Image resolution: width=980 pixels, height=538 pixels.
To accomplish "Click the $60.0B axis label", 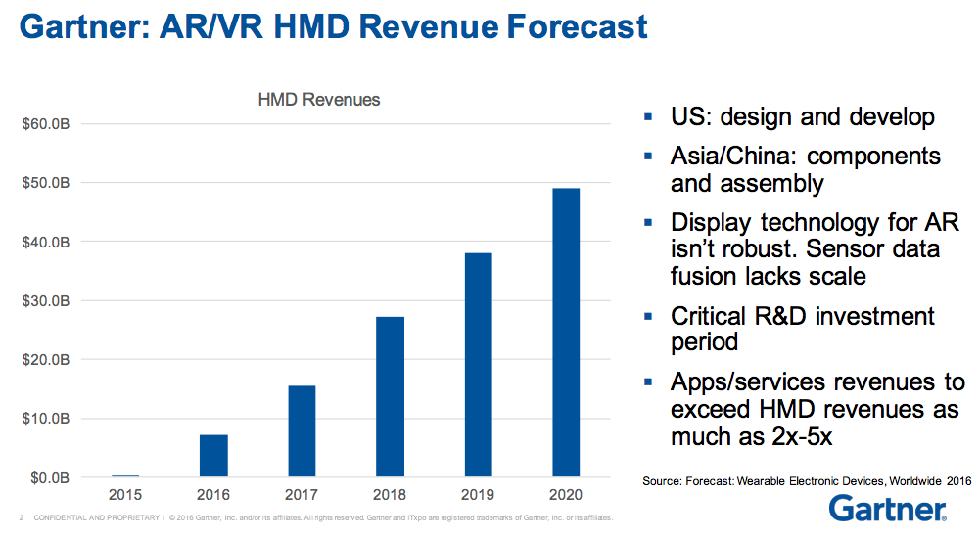I will [46, 124].
